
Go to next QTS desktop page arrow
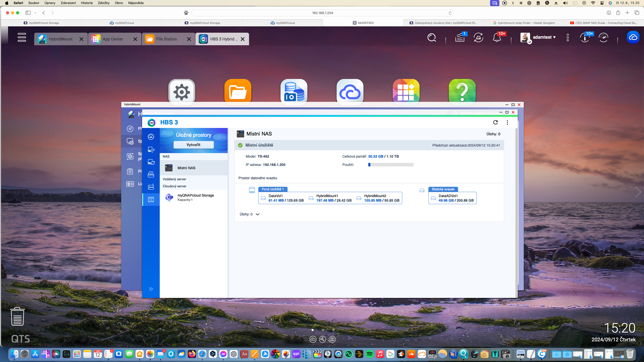point(638,192)
